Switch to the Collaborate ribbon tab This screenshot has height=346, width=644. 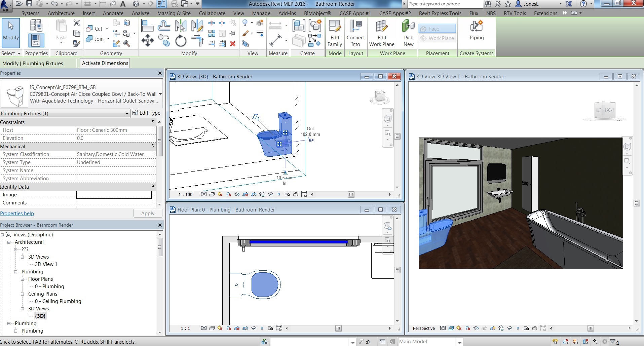coord(212,13)
